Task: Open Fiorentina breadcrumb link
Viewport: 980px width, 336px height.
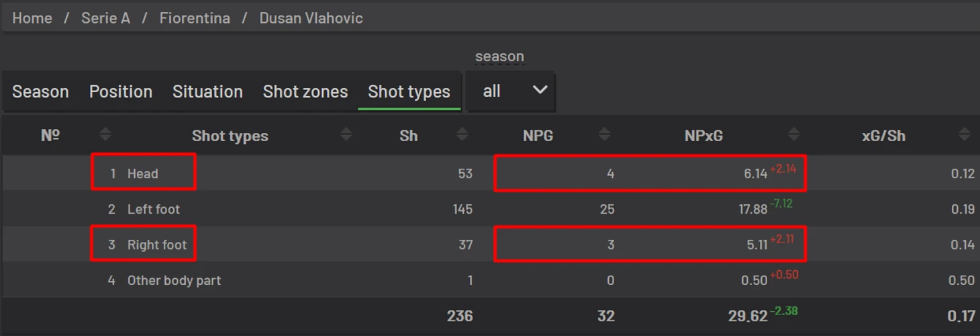Action: 195,18
